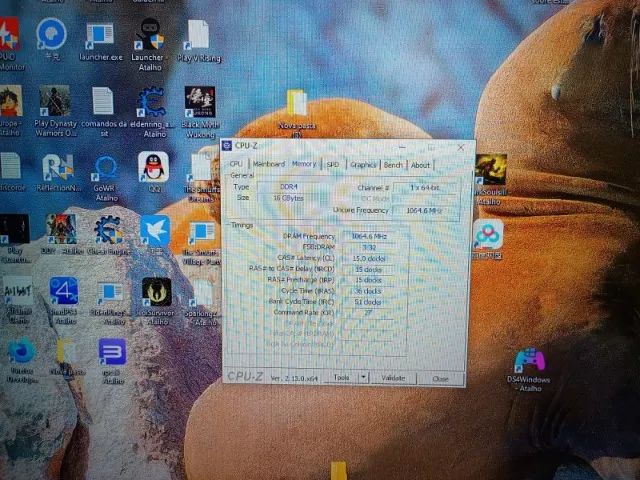Image resolution: width=640 pixels, height=480 pixels.
Task: Switch to the Mainboard tab
Action: tap(269, 164)
